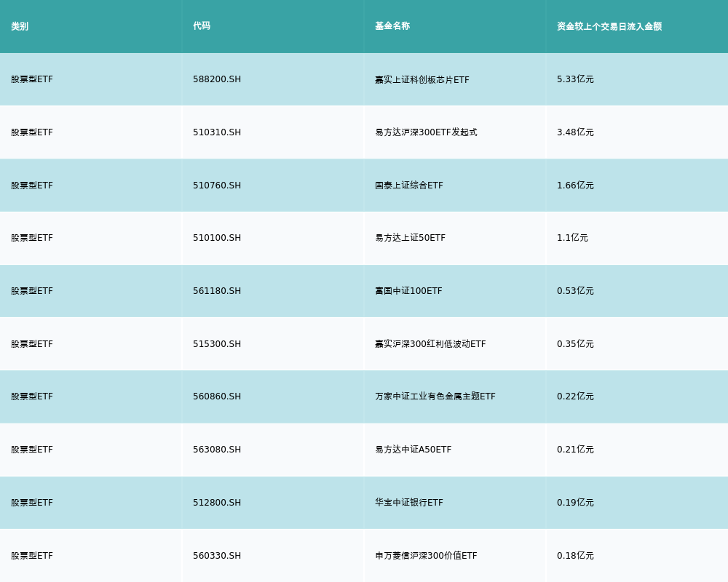The width and height of the screenshot is (728, 582).
Task: Select fund name 易方达沪深300ETF发起式
Action: pos(426,132)
